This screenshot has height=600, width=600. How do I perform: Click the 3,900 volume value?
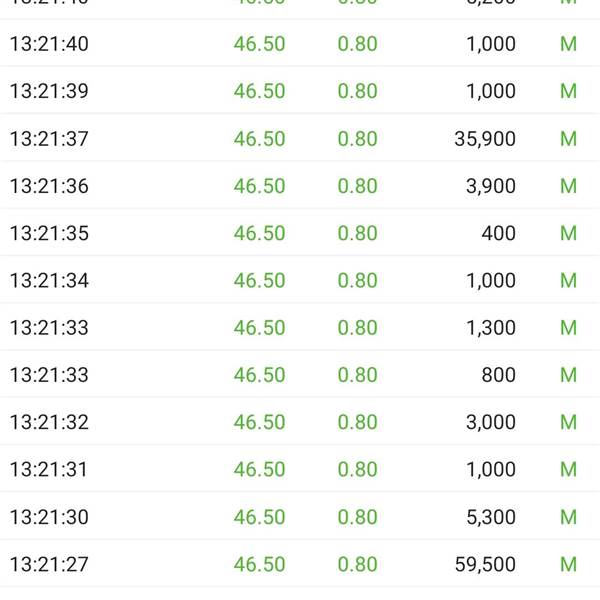(x=491, y=186)
